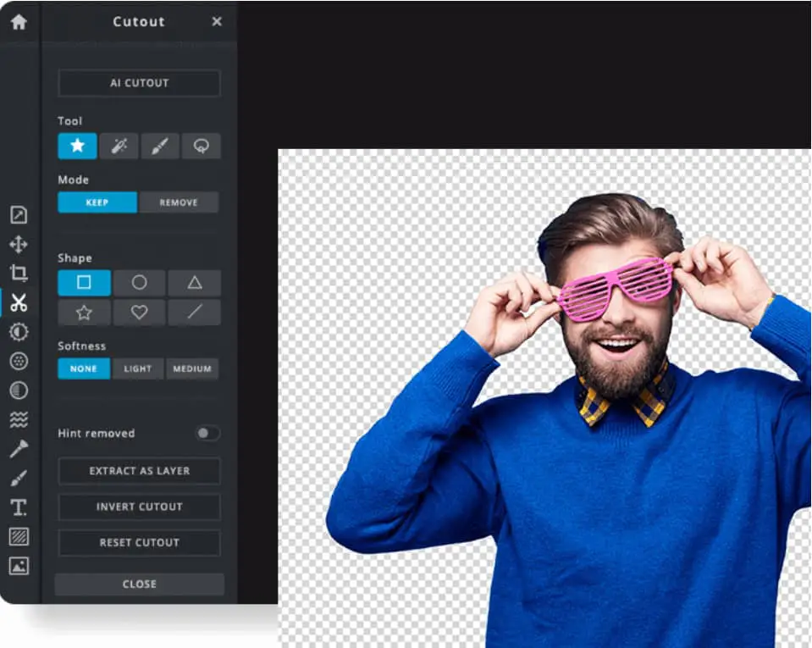Choose the square shape
Image resolution: width=812 pixels, height=648 pixels.
click(84, 282)
